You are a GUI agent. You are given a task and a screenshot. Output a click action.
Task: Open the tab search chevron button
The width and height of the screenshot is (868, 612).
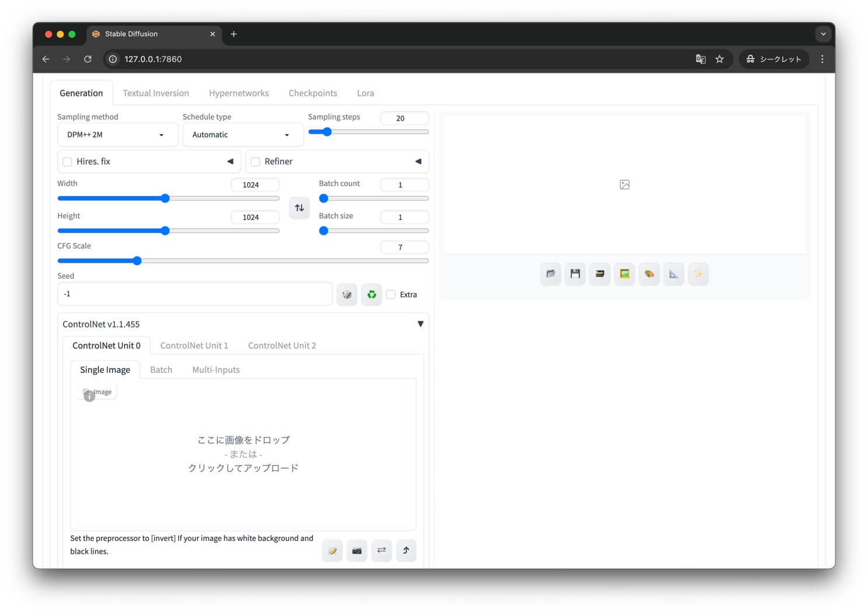pyautogui.click(x=823, y=34)
